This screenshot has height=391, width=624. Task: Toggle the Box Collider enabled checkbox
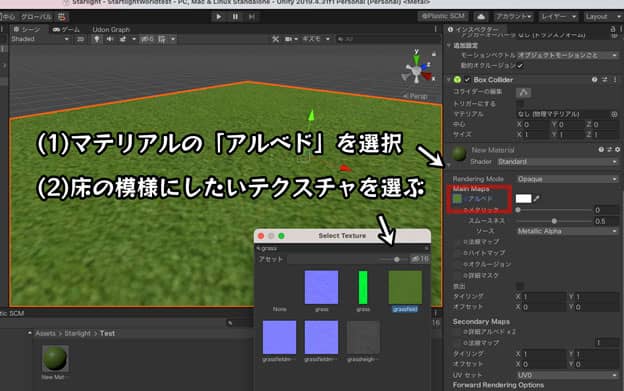coord(467,80)
